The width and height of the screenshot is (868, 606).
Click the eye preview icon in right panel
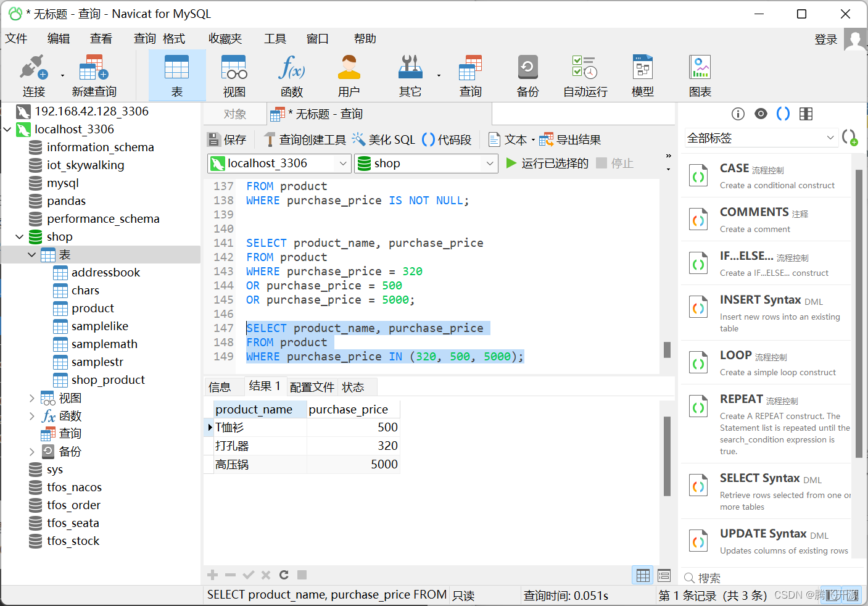pyautogui.click(x=761, y=114)
